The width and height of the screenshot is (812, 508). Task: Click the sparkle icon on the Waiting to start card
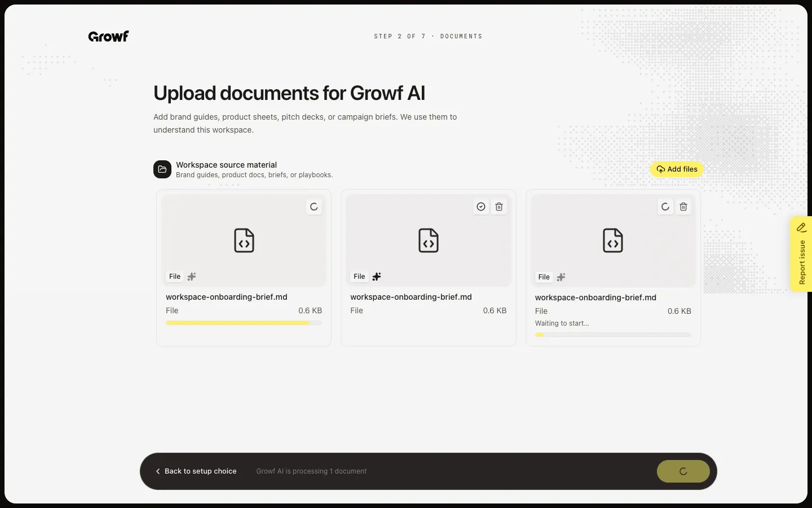561,277
